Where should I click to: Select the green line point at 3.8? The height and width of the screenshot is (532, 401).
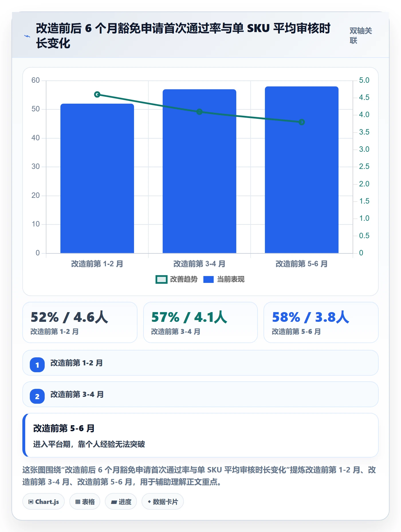pos(302,122)
